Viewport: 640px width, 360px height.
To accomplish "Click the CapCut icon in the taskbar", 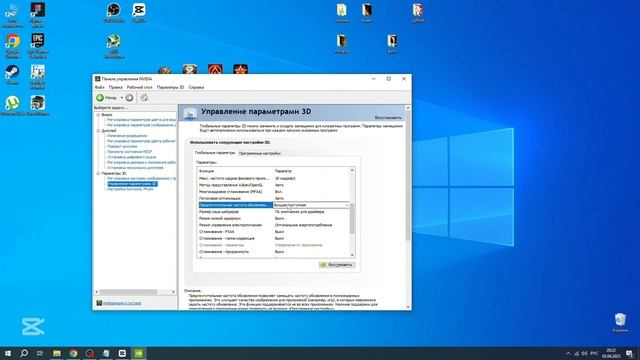I will [122, 353].
